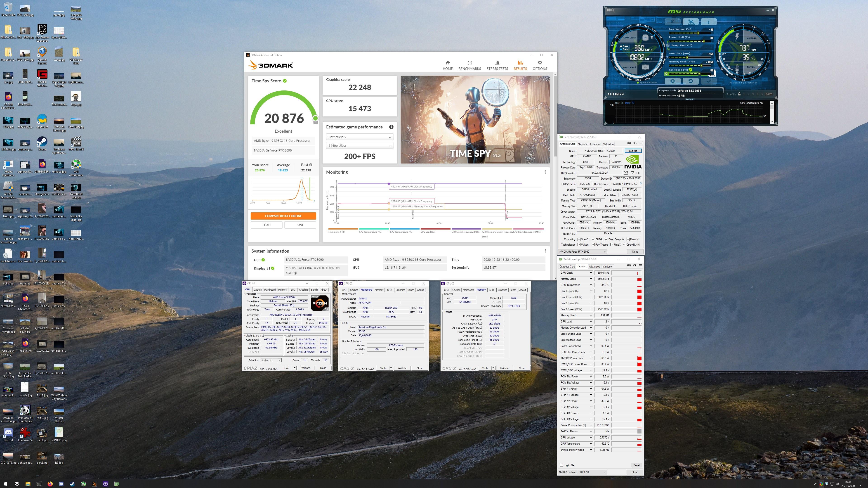This screenshot has height=488, width=868.
Task: Open hamburger menu in GPU-Z Graphics Card window
Action: pyautogui.click(x=641, y=143)
